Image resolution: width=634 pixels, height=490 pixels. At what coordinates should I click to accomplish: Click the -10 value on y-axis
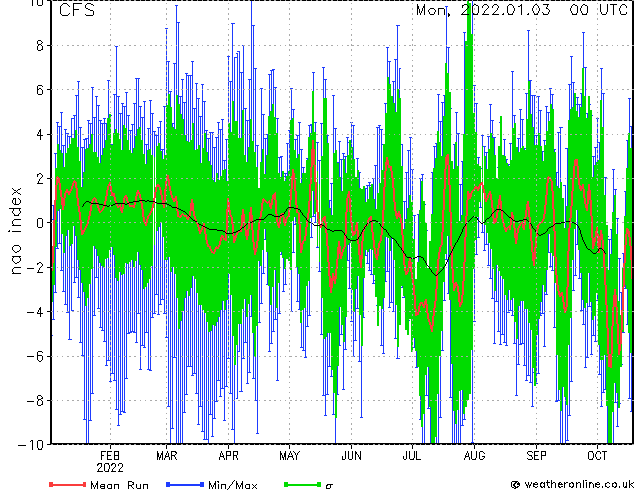pos(31,445)
